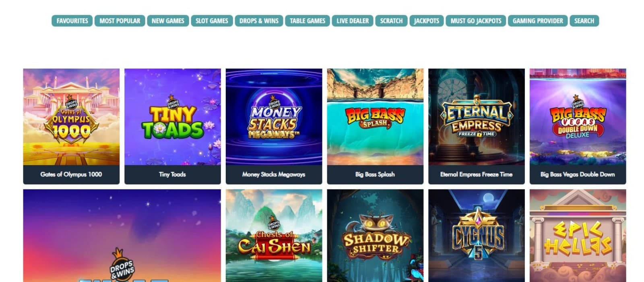Open Live Dealer games

353,21
